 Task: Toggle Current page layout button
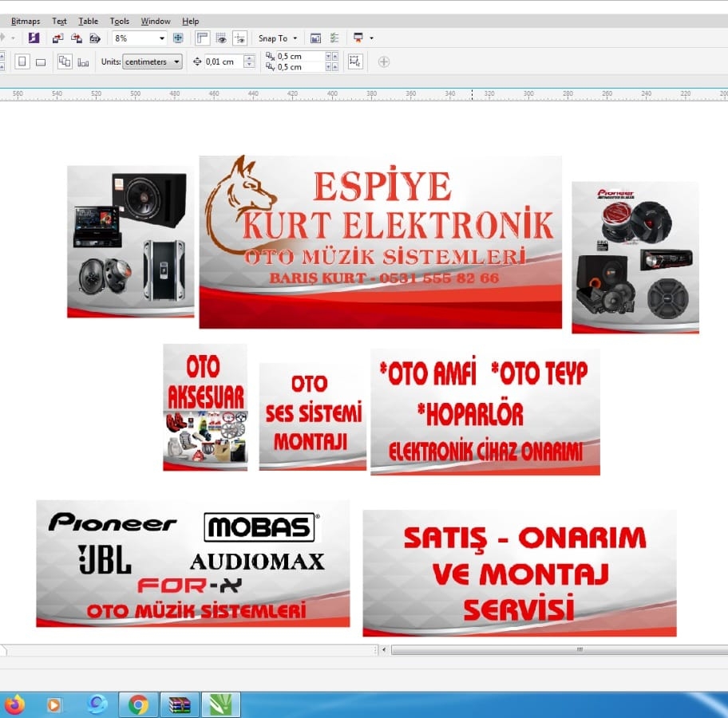pyautogui.click(x=83, y=62)
